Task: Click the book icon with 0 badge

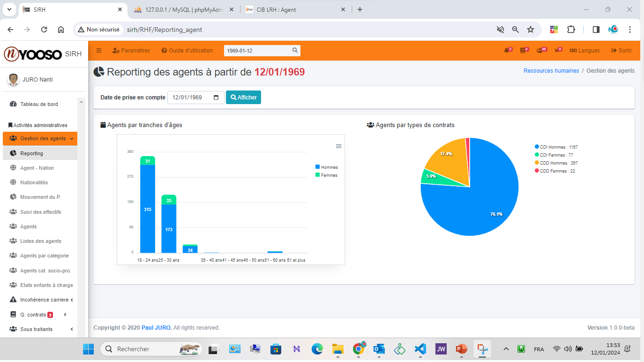Action: point(524,51)
